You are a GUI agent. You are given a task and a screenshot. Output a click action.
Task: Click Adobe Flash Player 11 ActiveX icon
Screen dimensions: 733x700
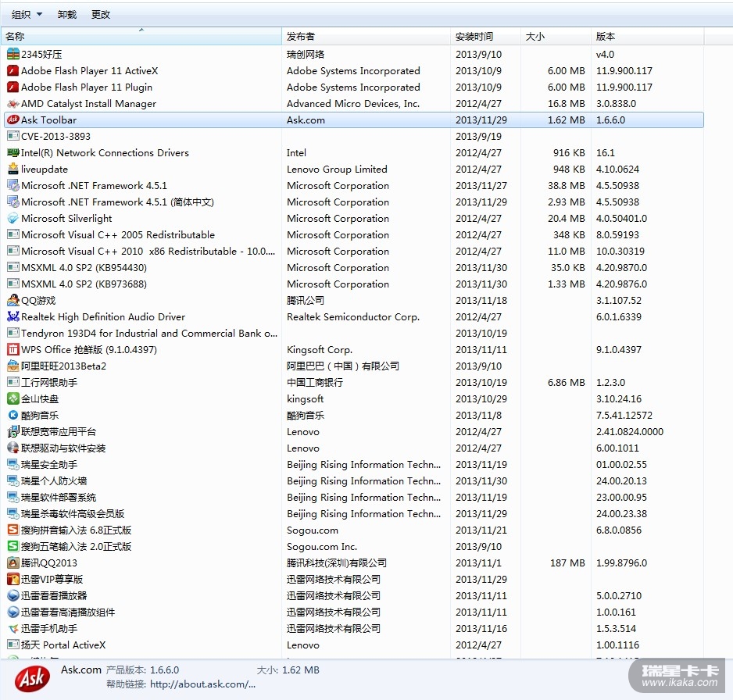pos(13,70)
